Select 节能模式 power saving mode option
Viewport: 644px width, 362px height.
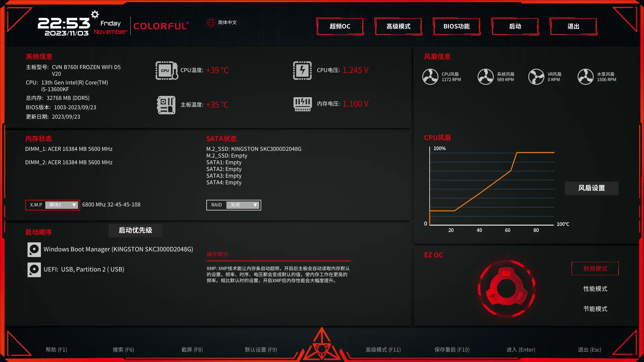[595, 308]
